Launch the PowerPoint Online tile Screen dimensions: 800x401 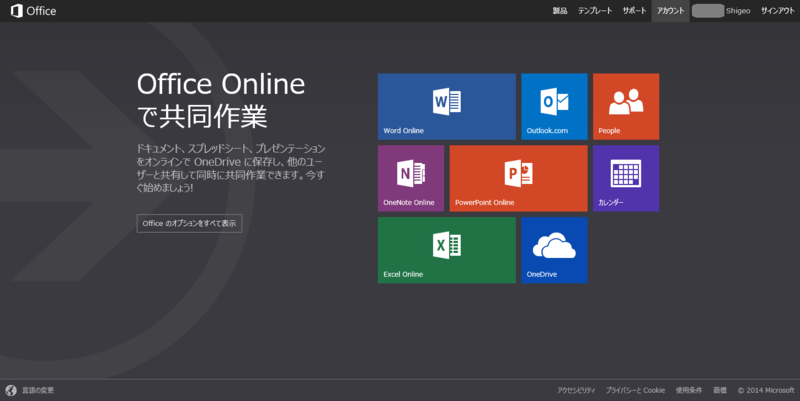pos(518,178)
